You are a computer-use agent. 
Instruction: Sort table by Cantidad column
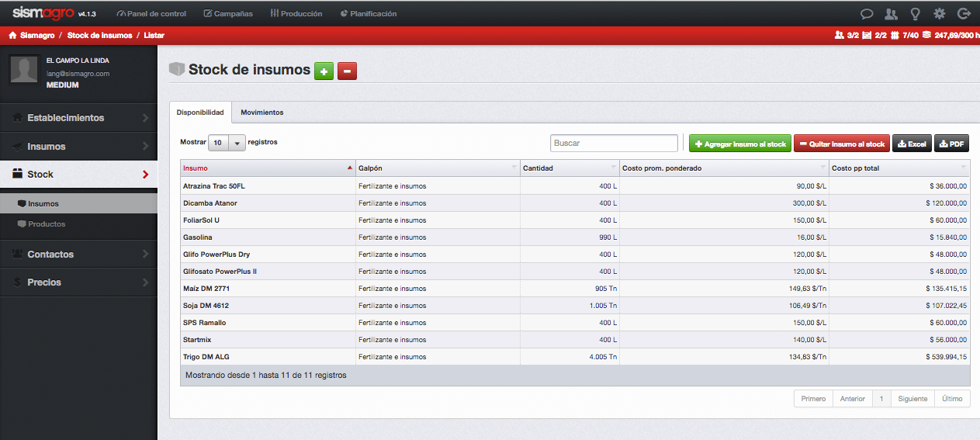[x=570, y=168]
